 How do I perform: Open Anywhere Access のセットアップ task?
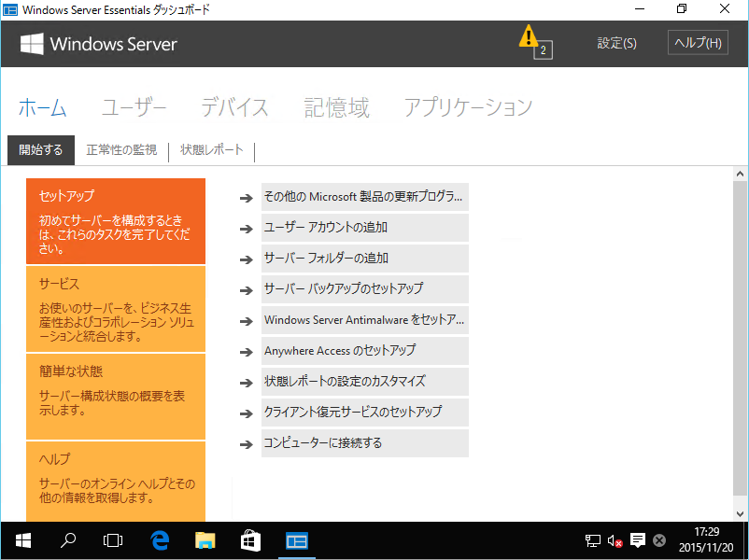[x=365, y=351]
